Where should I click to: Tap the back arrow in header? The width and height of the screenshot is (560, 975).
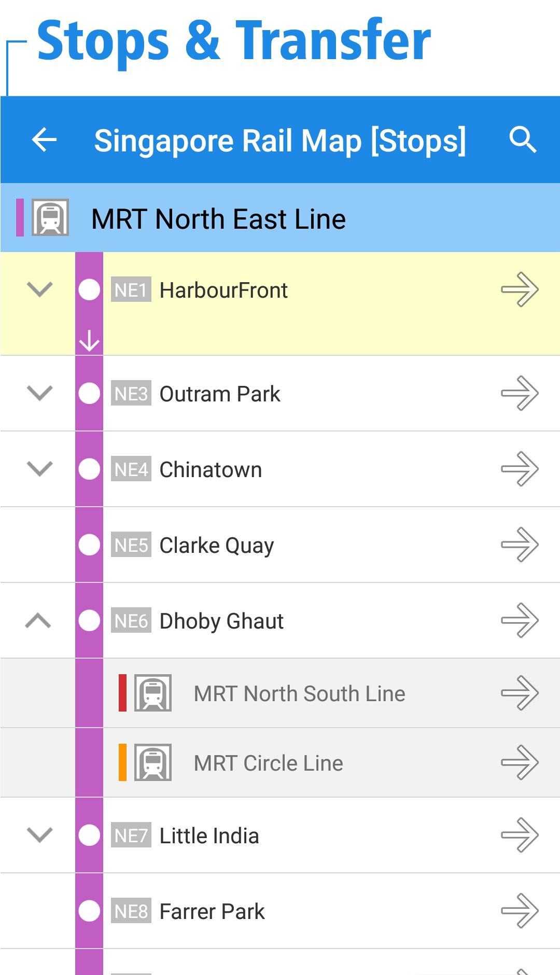tap(44, 140)
